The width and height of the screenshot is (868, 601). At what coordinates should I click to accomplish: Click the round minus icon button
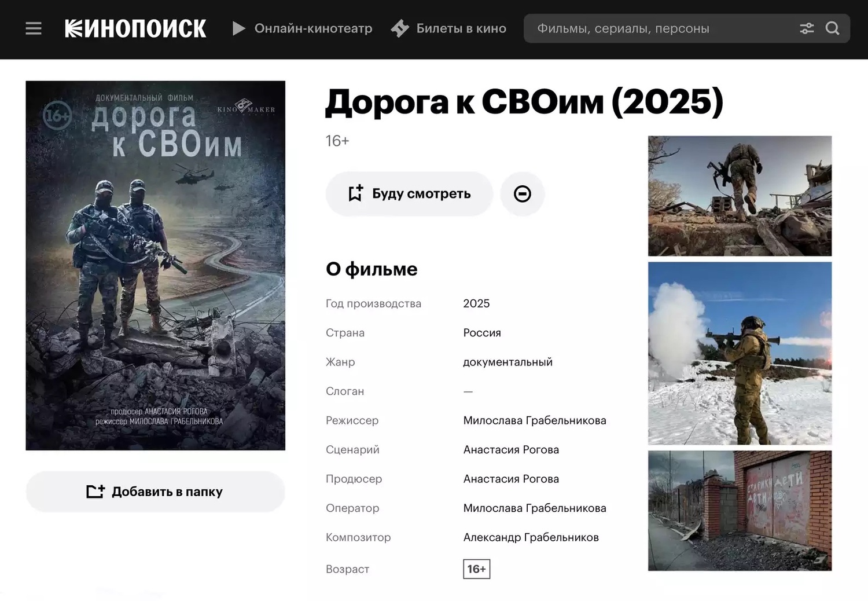pyautogui.click(x=522, y=194)
